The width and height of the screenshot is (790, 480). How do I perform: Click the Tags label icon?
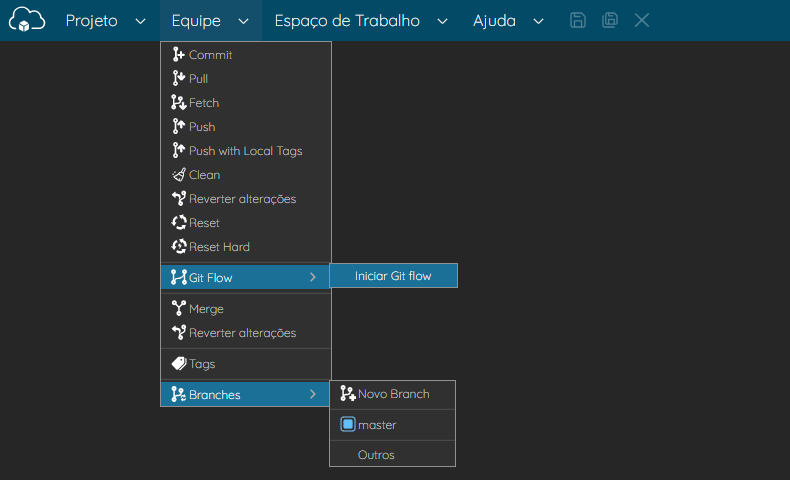click(179, 364)
